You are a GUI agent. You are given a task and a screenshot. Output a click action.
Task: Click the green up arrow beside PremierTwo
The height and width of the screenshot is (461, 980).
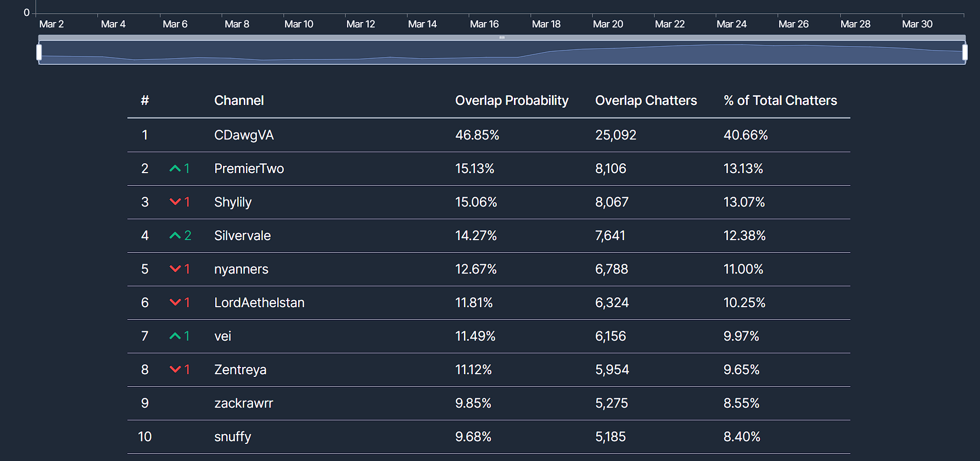click(175, 169)
